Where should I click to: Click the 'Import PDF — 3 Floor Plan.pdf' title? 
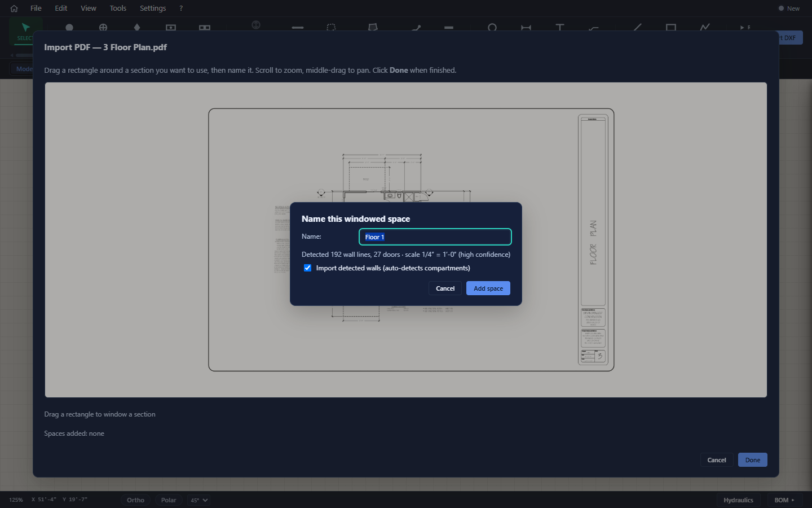(x=105, y=47)
